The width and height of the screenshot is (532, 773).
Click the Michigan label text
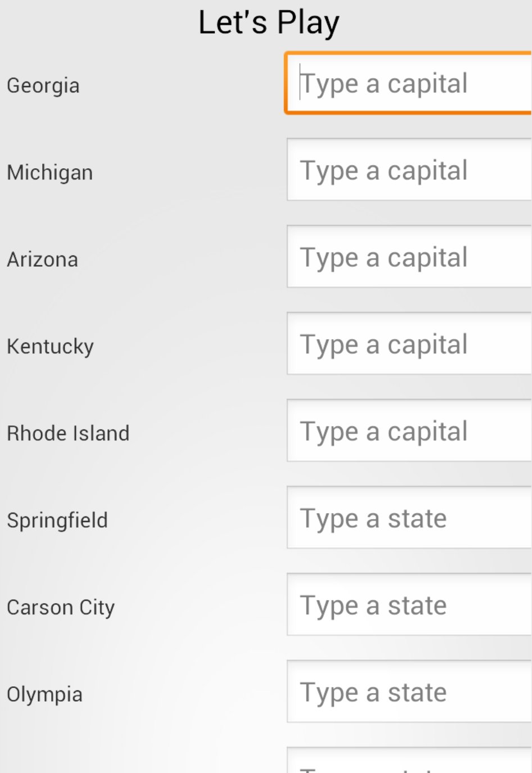click(x=50, y=173)
